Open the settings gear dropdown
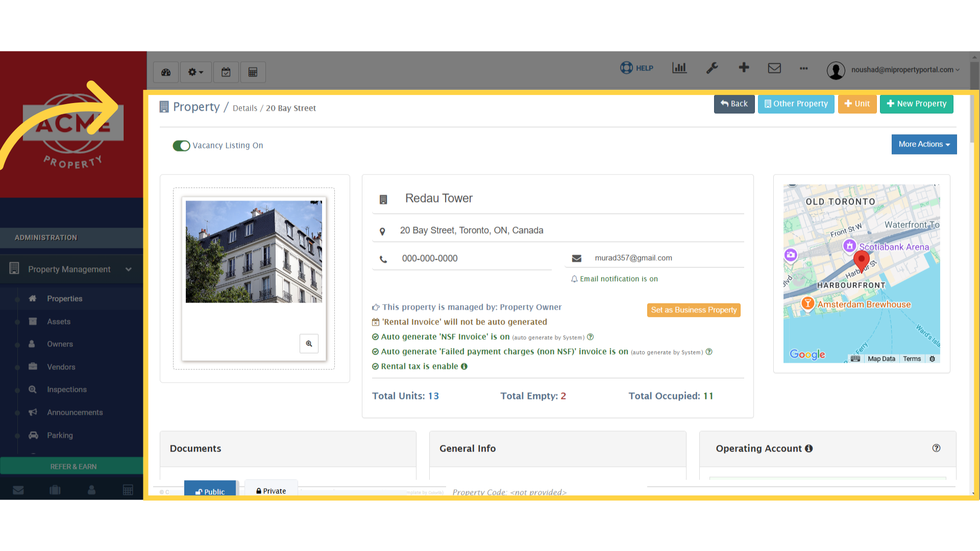This screenshot has width=980, height=551. coord(195,72)
